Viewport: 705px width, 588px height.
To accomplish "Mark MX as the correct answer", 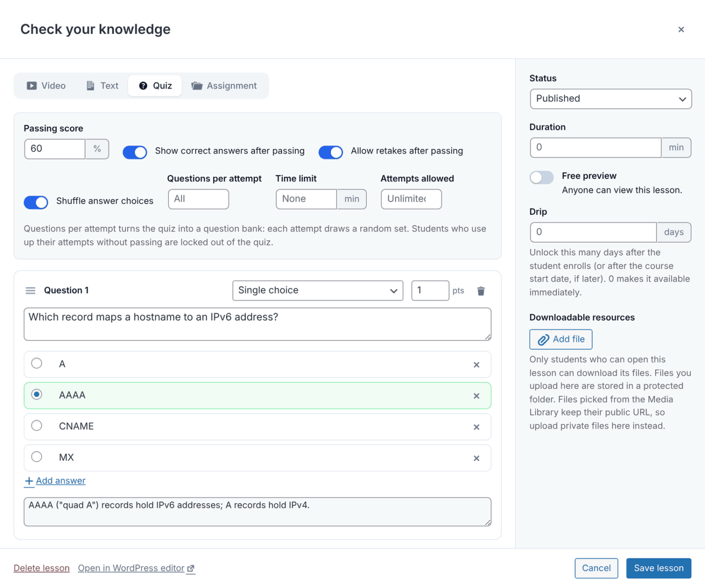I will coord(37,456).
